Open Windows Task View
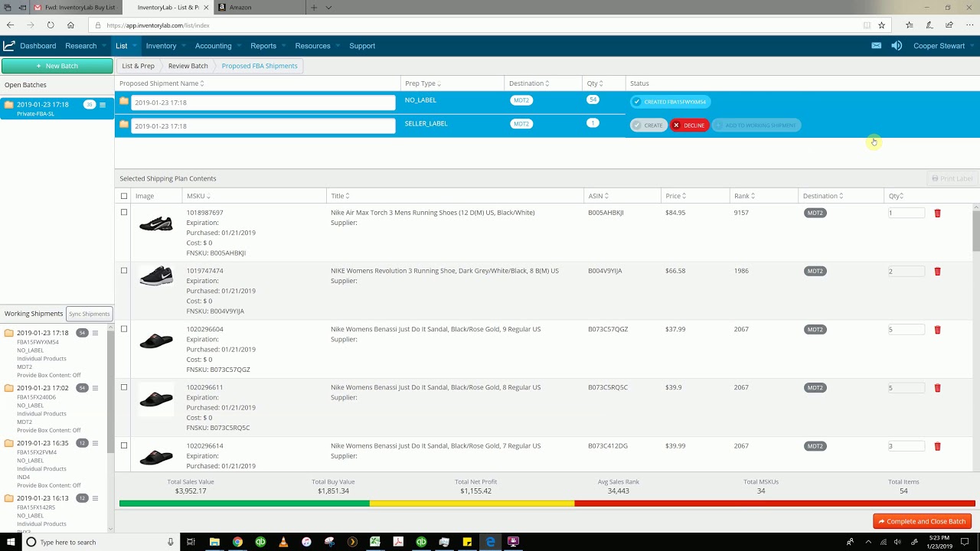 click(191, 542)
